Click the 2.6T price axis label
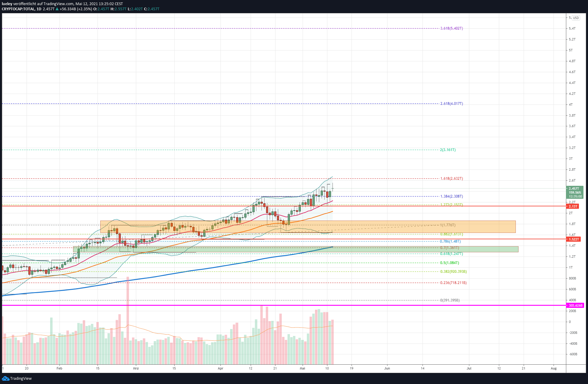This screenshot has width=588, height=384. 572,180
